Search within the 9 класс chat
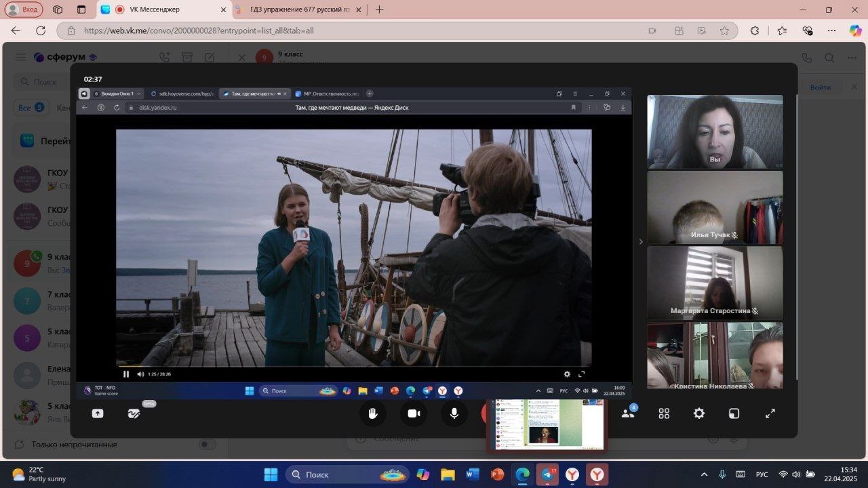The width and height of the screenshot is (868, 488). (x=829, y=58)
